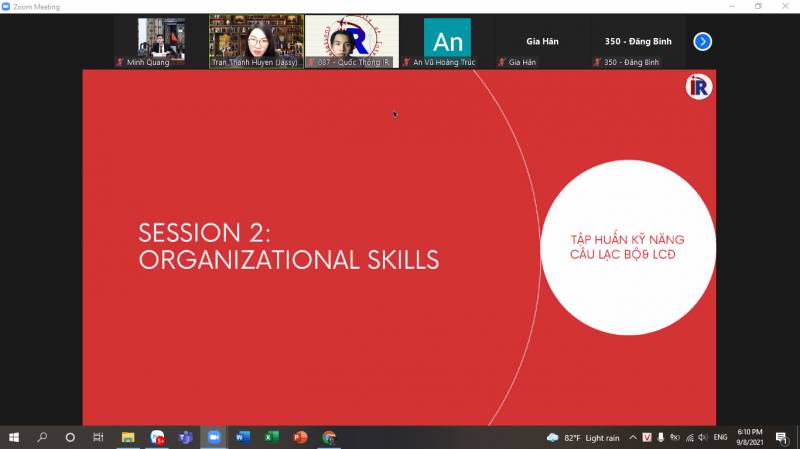The height and width of the screenshot is (449, 800).
Task: Open the Windows Start menu
Action: point(14,437)
